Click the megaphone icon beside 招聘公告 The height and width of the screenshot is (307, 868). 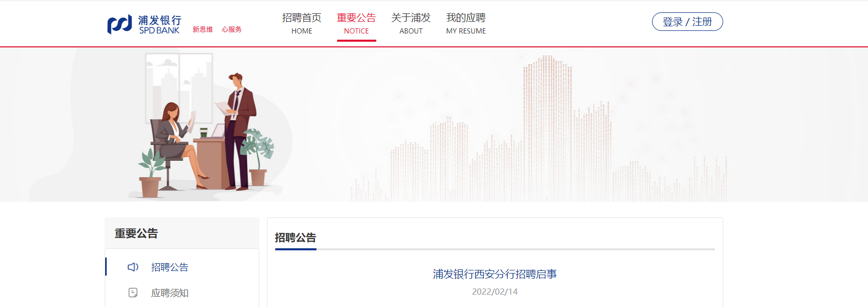click(133, 267)
